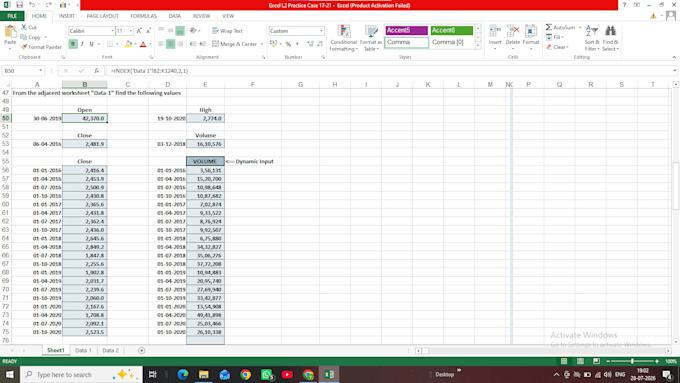Open Windows Start menu
680x383 pixels.
[x=10, y=374]
